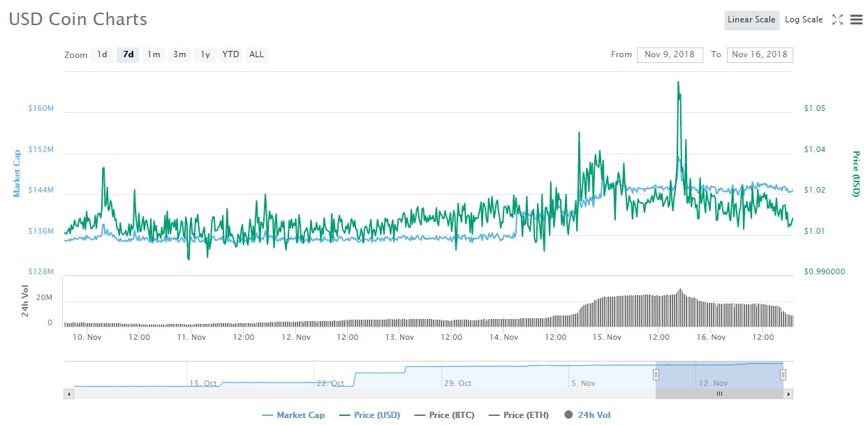868x425 pixels.
Task: Click the navigator scrollbar right arrow
Action: (x=788, y=394)
